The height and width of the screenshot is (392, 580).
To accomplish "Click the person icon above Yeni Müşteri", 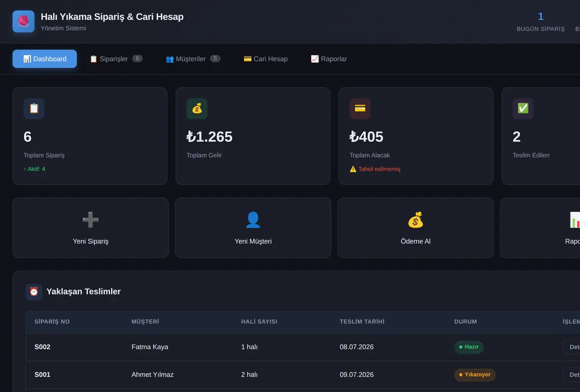I will coord(253,220).
